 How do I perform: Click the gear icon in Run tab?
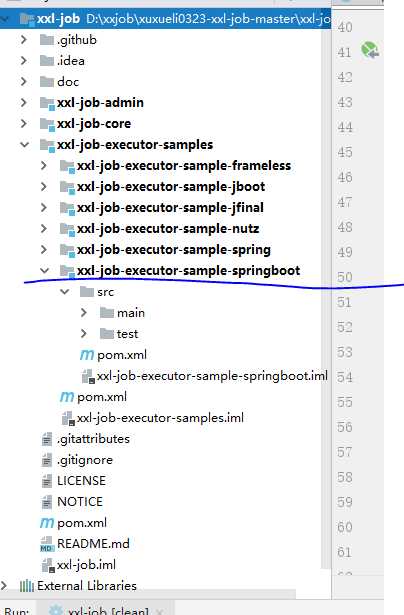(56, 610)
